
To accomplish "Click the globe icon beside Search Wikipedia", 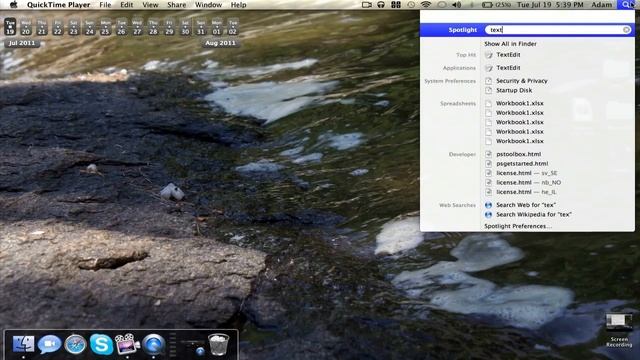I will tap(488, 214).
